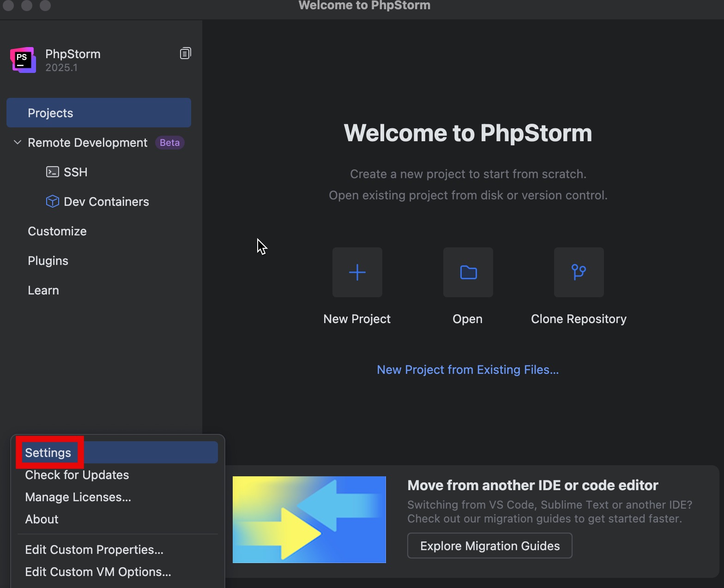Click the Dev Containers cube icon
The height and width of the screenshot is (588, 724).
coord(53,202)
